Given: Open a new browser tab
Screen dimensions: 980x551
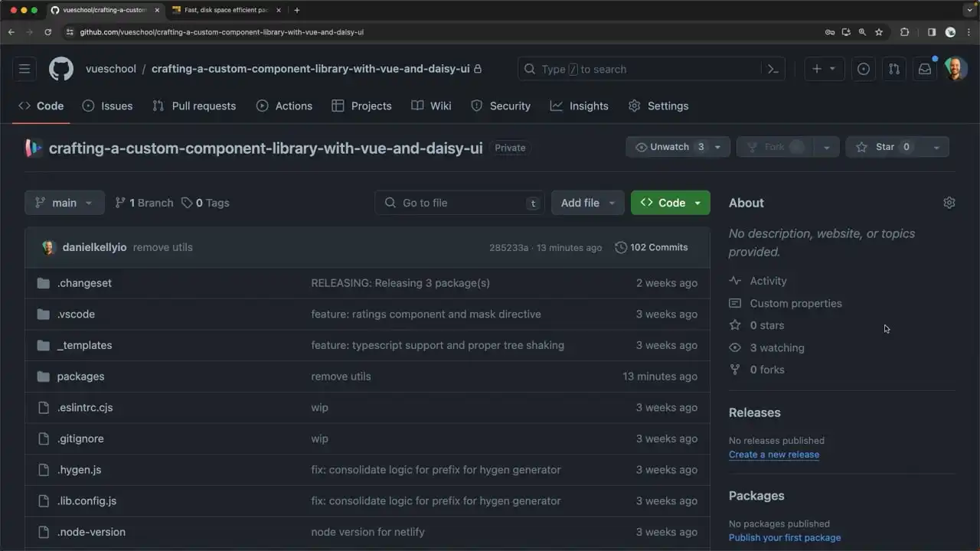Looking at the screenshot, I should [x=297, y=10].
